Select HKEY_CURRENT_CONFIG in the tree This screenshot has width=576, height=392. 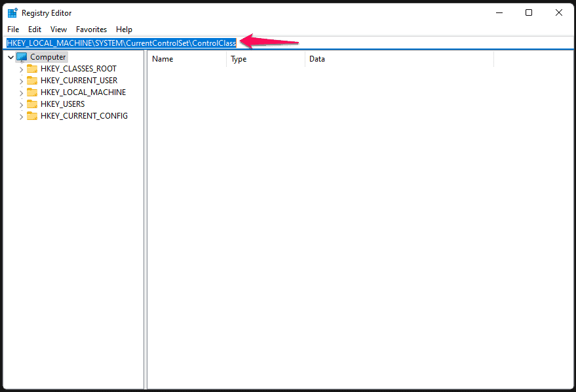coord(84,116)
